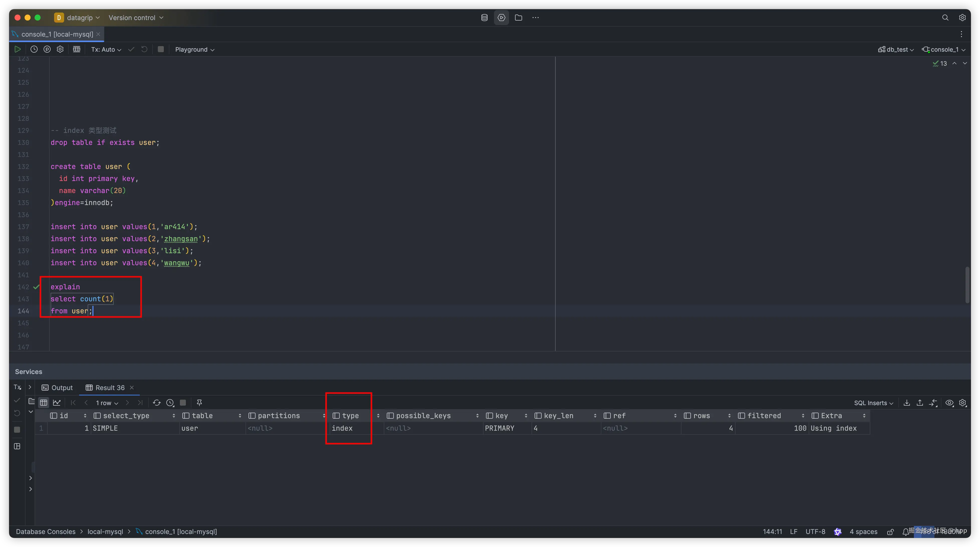Viewport: 980px width, 547px height.
Task: Click the Explain Plan icon
Action: pos(47,49)
